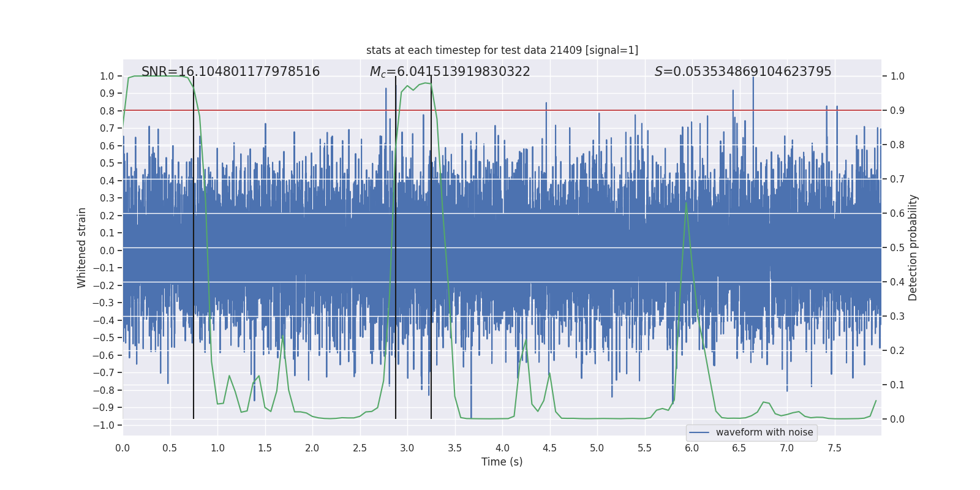
Task: Click the 'Detection probability' right axis label
Action: pos(913,247)
